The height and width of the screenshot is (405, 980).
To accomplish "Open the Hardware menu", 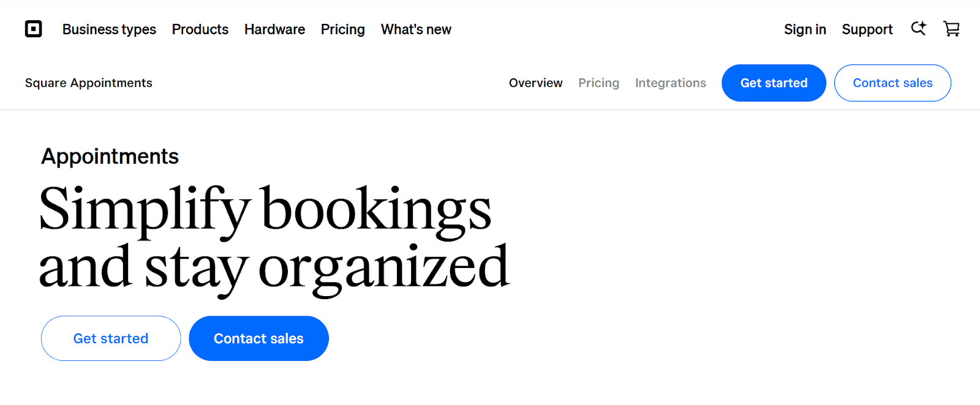I will (x=274, y=29).
